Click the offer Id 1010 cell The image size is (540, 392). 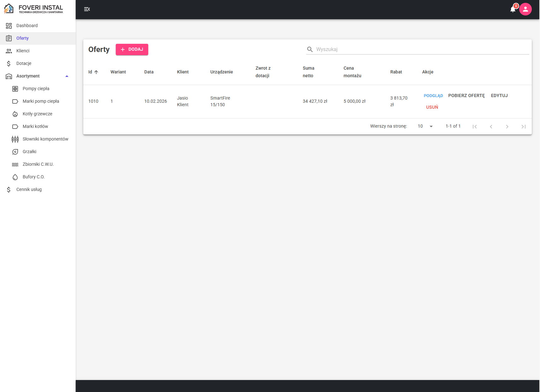click(93, 101)
